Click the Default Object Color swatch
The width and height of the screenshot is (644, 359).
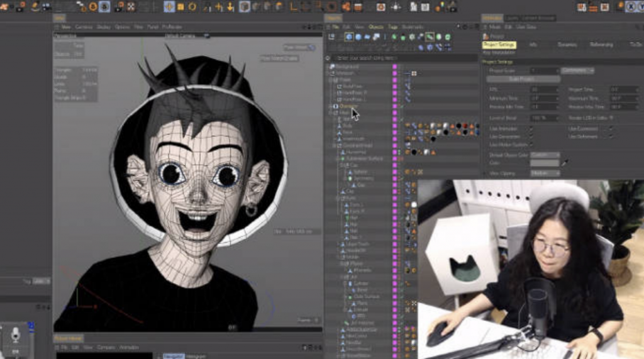(x=545, y=163)
